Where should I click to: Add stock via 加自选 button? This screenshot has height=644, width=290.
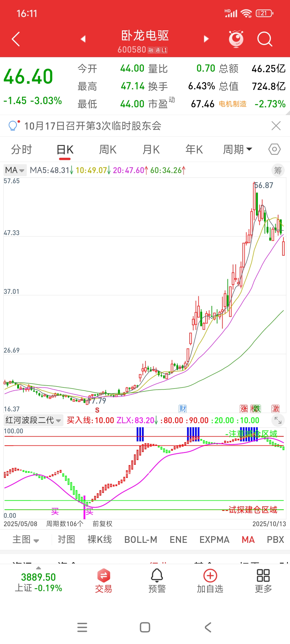[x=210, y=581]
